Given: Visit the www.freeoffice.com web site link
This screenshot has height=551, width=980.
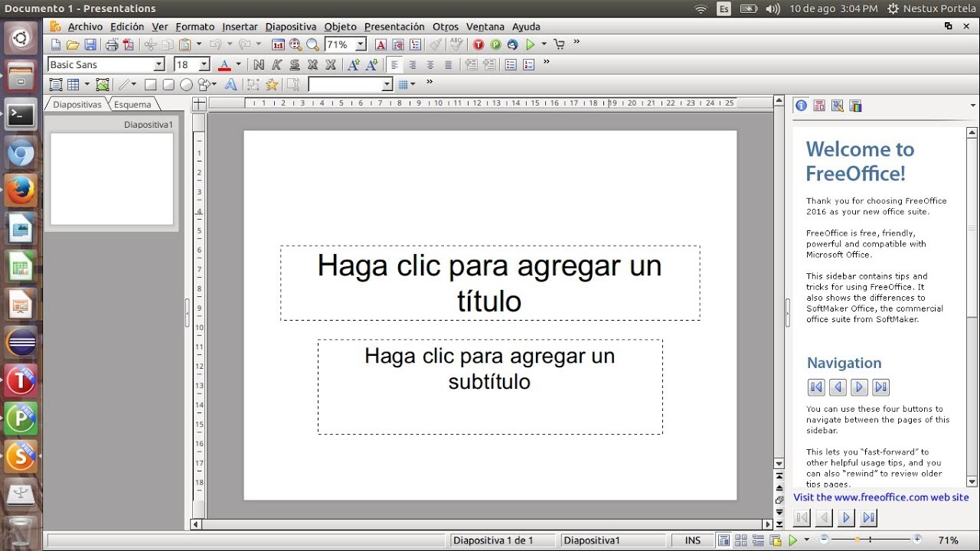Looking at the screenshot, I should tap(881, 497).
